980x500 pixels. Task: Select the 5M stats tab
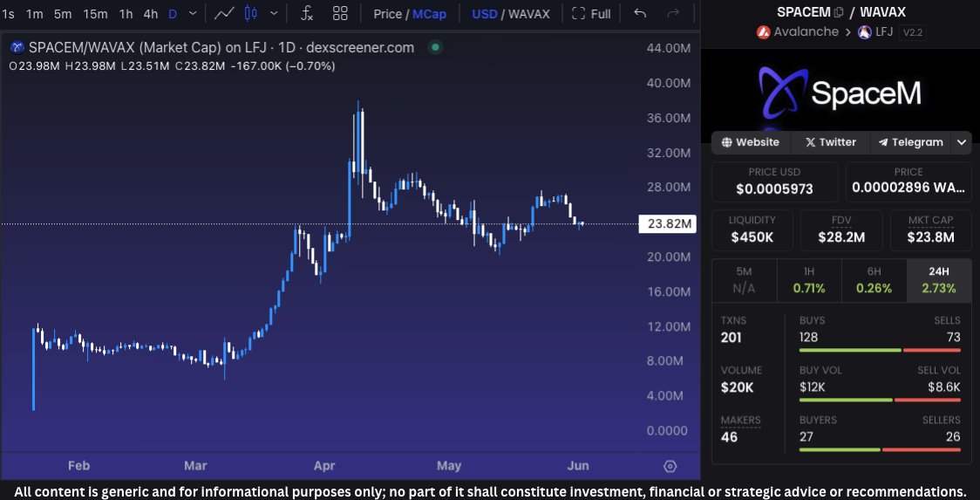pyautogui.click(x=744, y=280)
